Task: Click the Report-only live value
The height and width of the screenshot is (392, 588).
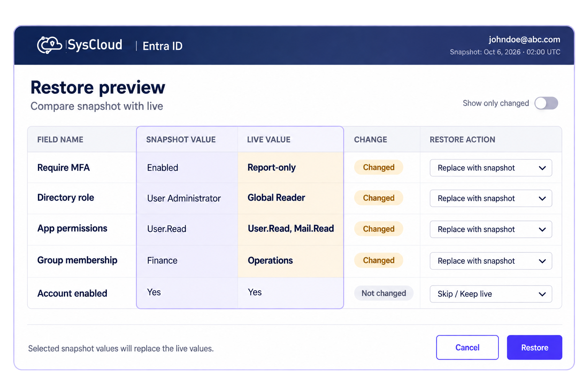Action: [x=271, y=168]
